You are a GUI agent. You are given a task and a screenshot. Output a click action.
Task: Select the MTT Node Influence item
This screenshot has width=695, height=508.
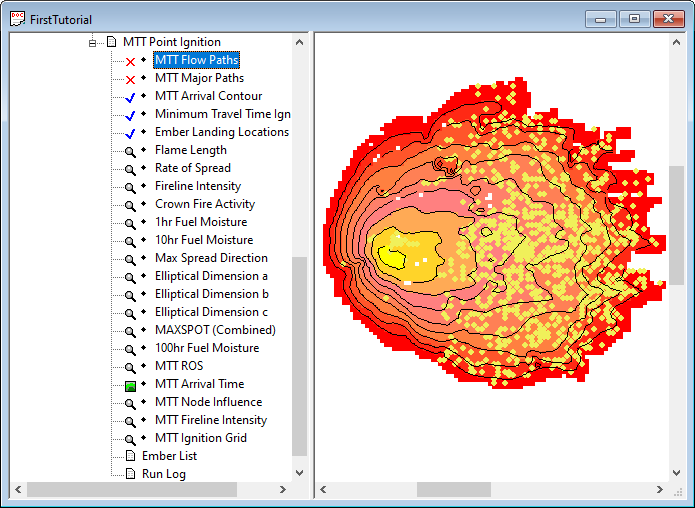[x=208, y=402]
